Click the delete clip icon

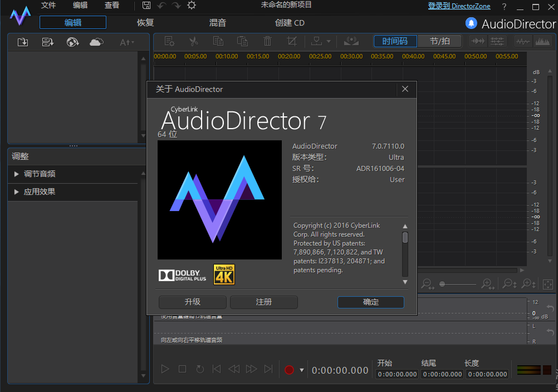click(267, 41)
